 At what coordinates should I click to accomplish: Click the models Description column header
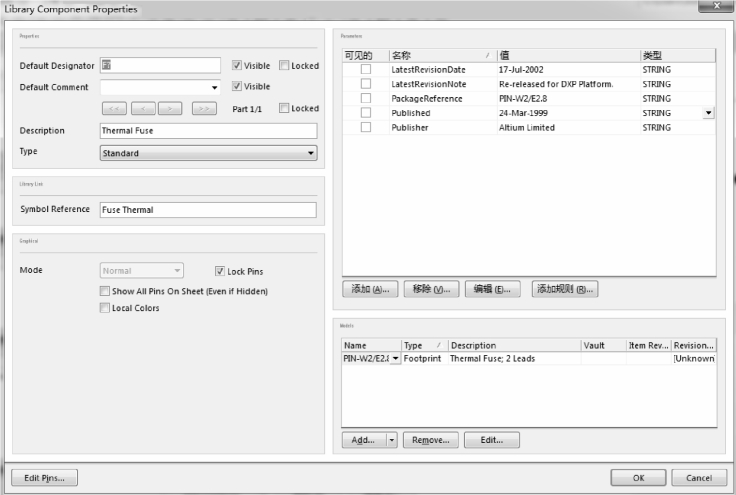pyautogui.click(x=515, y=345)
